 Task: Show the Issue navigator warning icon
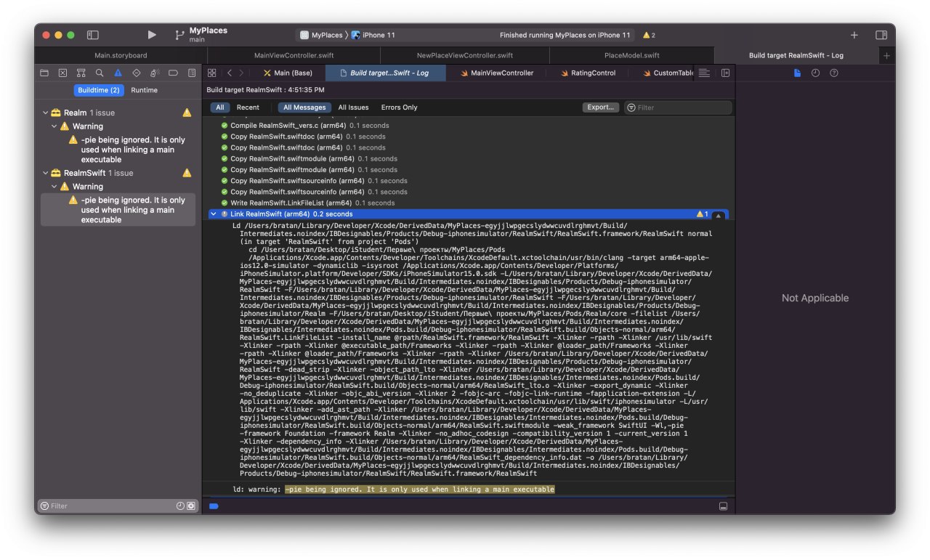tap(118, 73)
